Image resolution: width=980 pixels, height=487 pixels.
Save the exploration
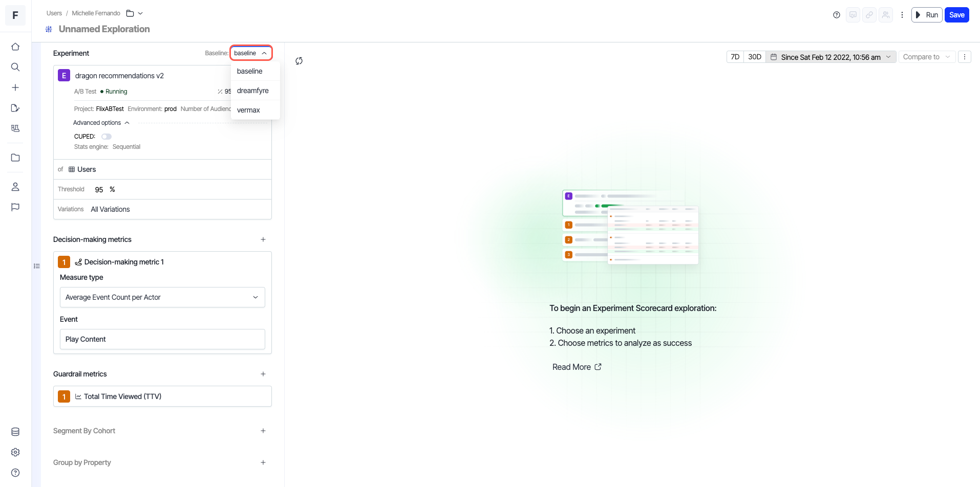tap(956, 15)
